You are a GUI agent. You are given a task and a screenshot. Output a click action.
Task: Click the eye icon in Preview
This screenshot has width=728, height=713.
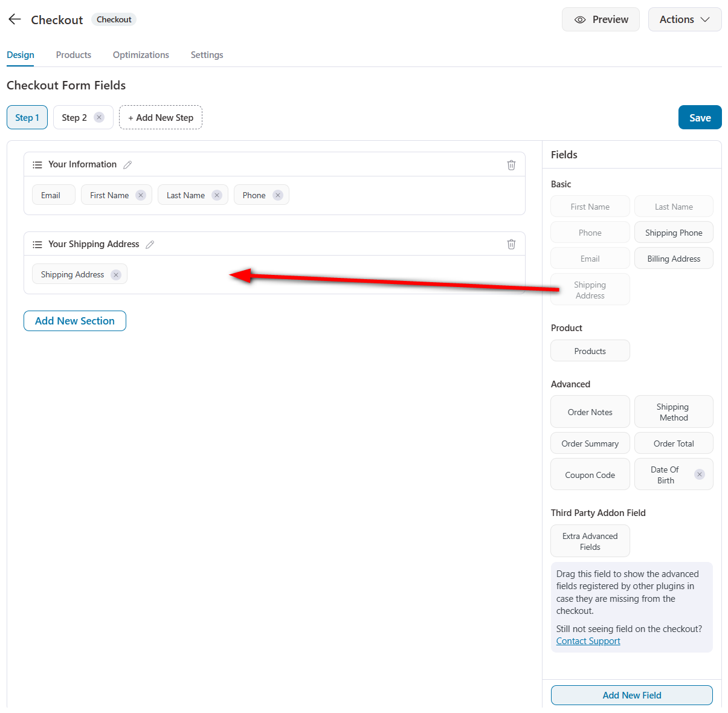coord(580,20)
